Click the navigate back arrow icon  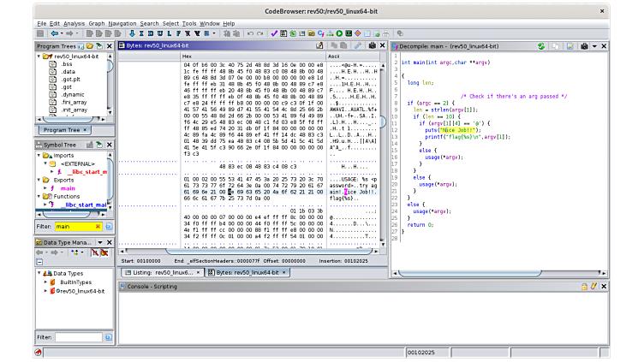[54, 33]
